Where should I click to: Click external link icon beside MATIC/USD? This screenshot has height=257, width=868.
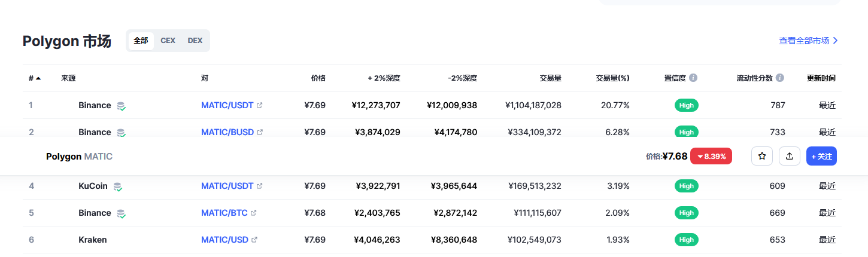point(254,240)
